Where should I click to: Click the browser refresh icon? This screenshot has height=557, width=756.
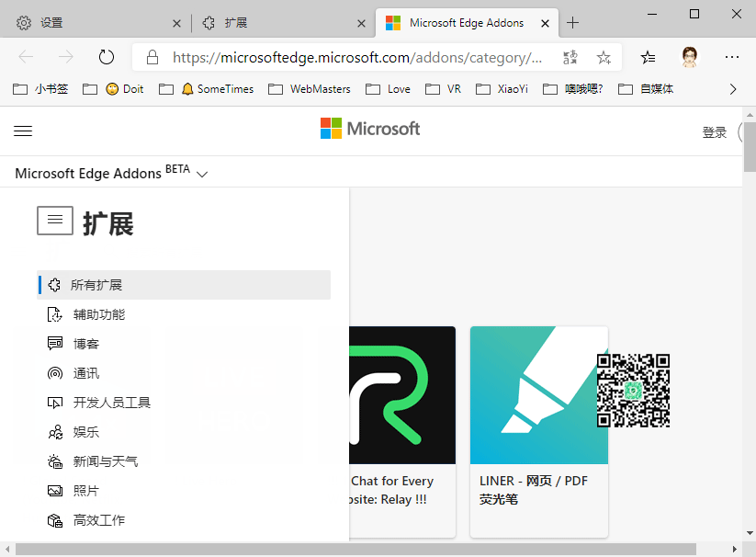pos(107,57)
